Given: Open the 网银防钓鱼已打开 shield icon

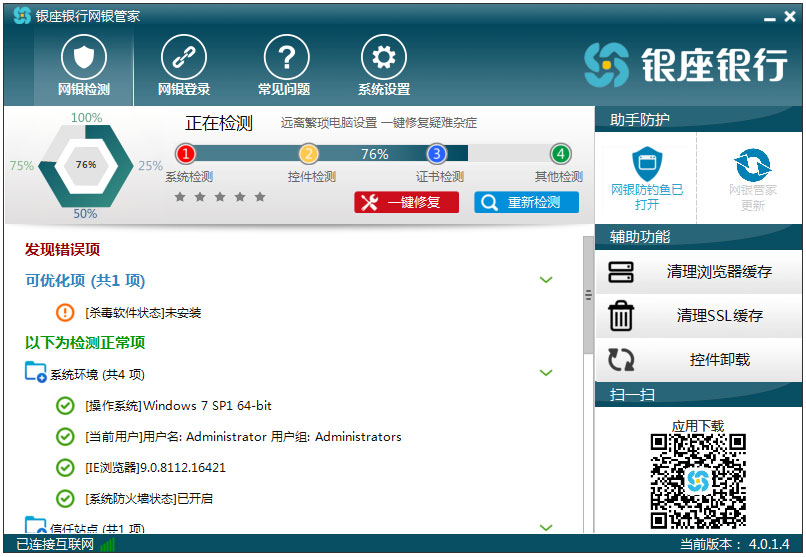Looking at the screenshot, I should (x=647, y=163).
